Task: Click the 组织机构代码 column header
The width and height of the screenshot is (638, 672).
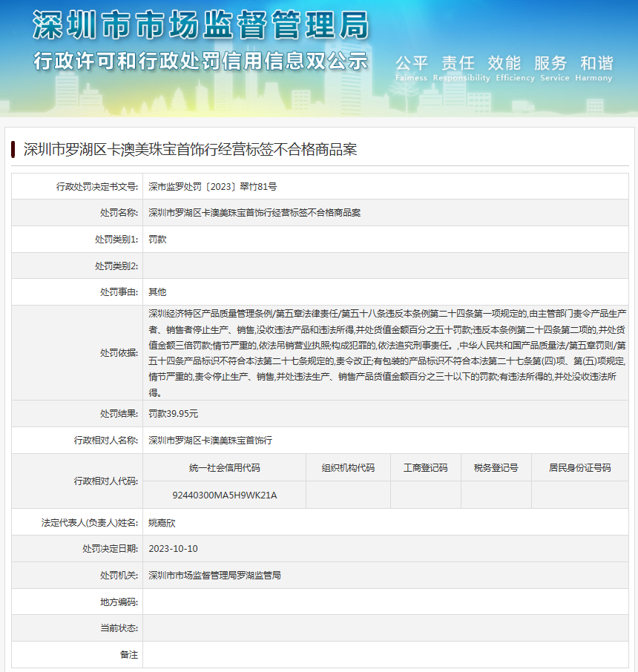Action: pos(348,468)
